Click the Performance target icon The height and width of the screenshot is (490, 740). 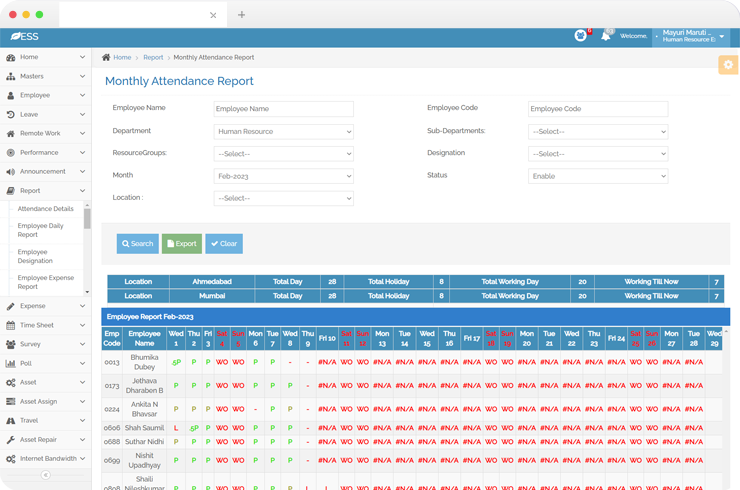pyautogui.click(x=10, y=152)
